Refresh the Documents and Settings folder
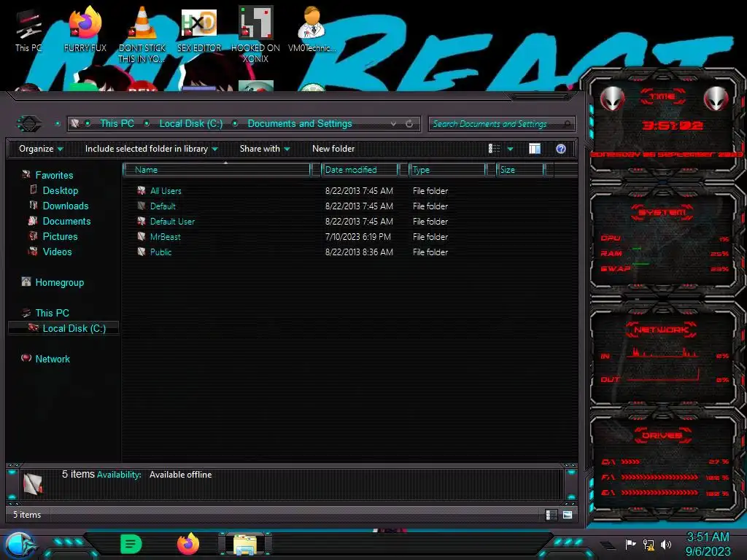 409,124
